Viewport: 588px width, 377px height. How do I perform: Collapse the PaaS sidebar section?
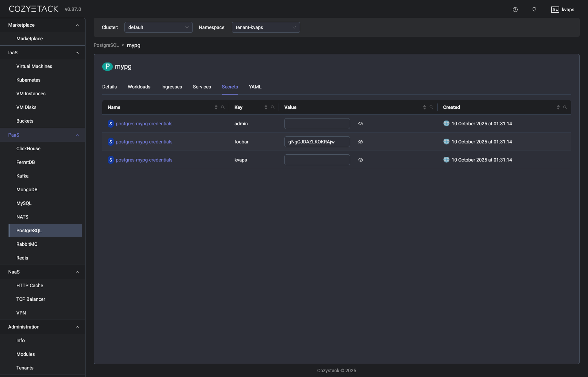77,135
